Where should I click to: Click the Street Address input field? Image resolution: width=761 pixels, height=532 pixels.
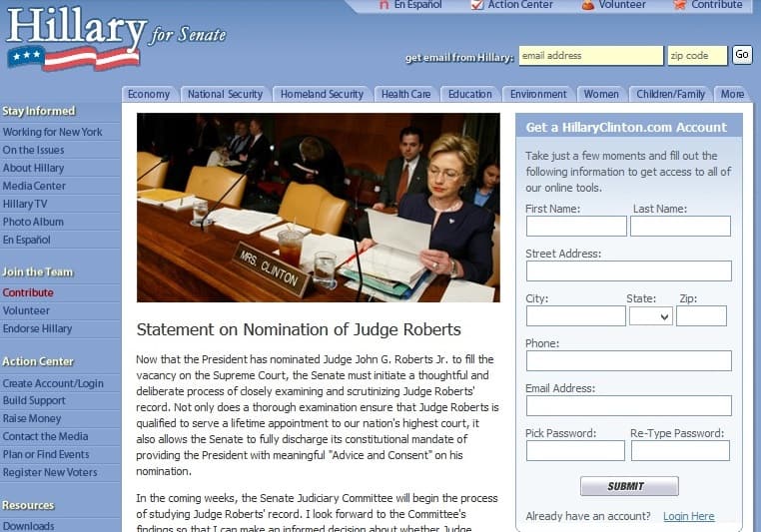(x=629, y=271)
